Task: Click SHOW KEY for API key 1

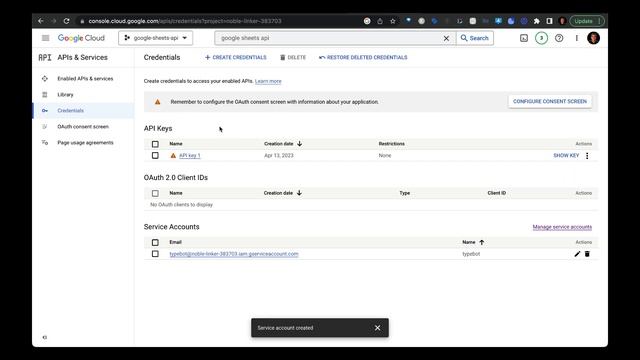Action: point(566,156)
